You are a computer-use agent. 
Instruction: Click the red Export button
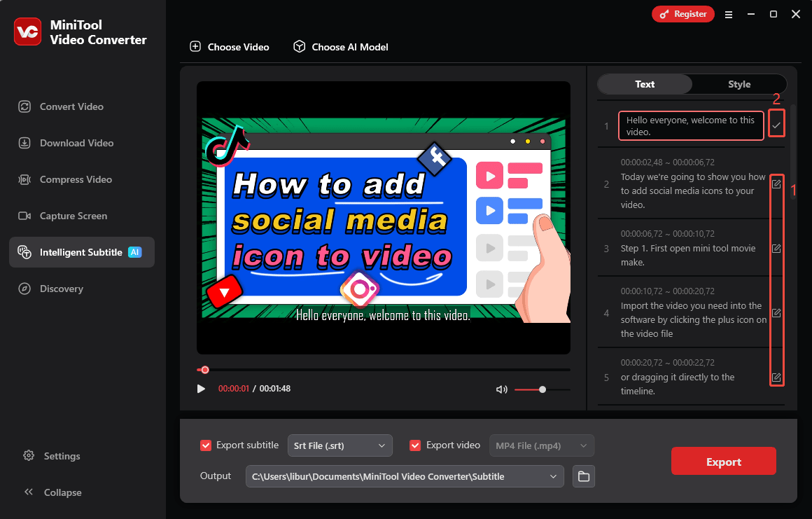pos(723,461)
